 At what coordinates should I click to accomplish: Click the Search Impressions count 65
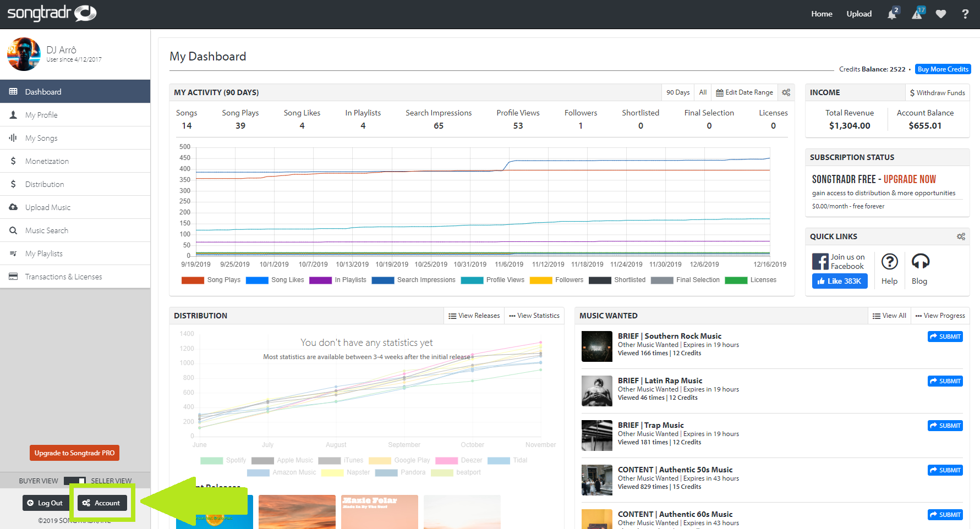point(439,126)
